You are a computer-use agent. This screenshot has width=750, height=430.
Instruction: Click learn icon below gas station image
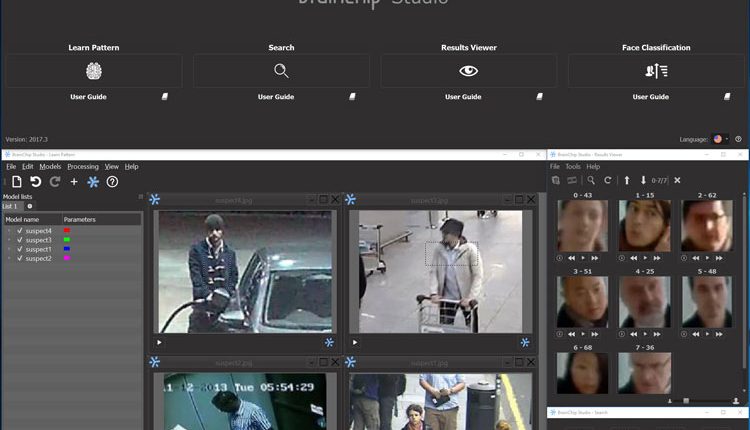pyautogui.click(x=329, y=342)
